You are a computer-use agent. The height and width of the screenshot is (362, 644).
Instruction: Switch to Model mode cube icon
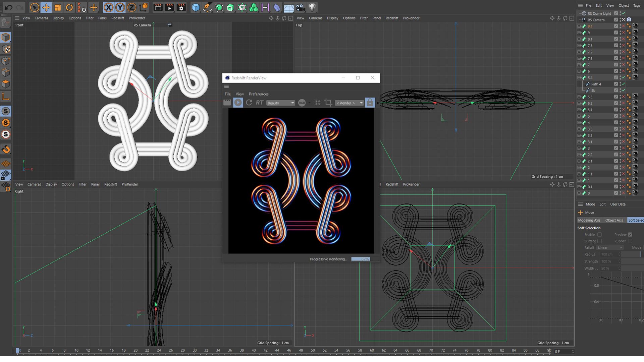click(x=6, y=37)
